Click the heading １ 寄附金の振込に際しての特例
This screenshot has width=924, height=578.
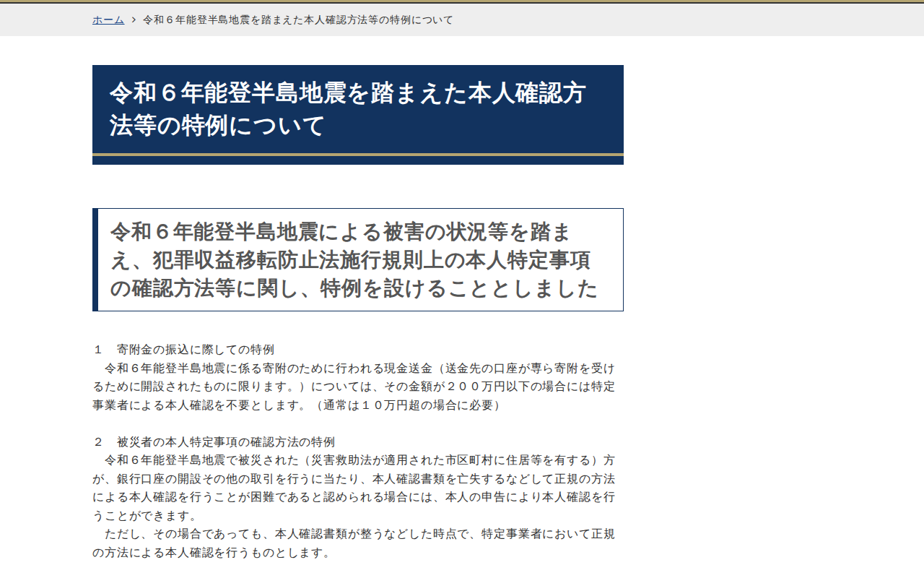tap(183, 350)
